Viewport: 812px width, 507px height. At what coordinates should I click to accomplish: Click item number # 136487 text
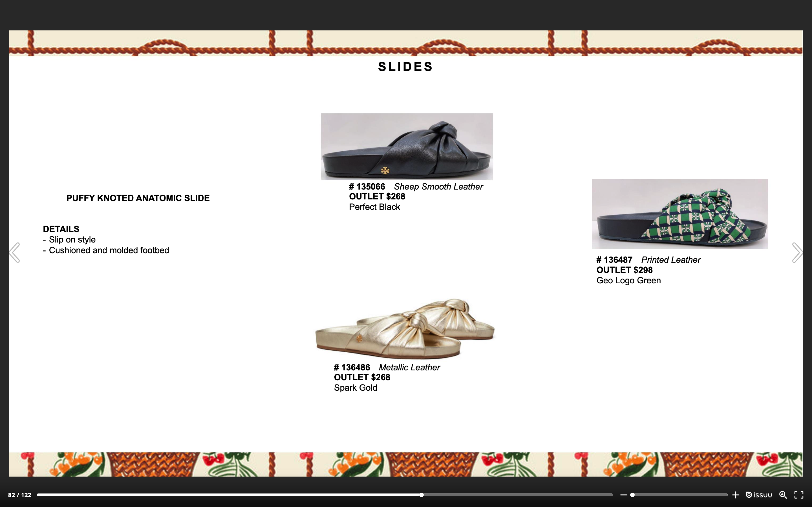click(614, 260)
